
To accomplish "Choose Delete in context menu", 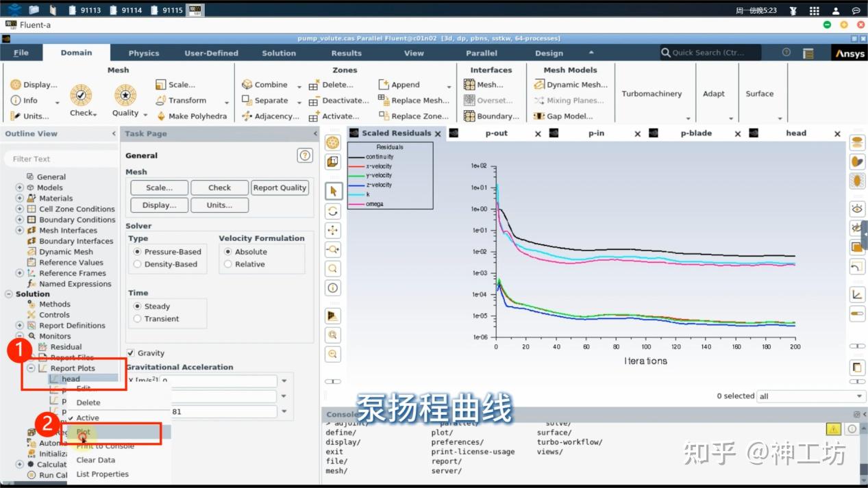I will (88, 402).
